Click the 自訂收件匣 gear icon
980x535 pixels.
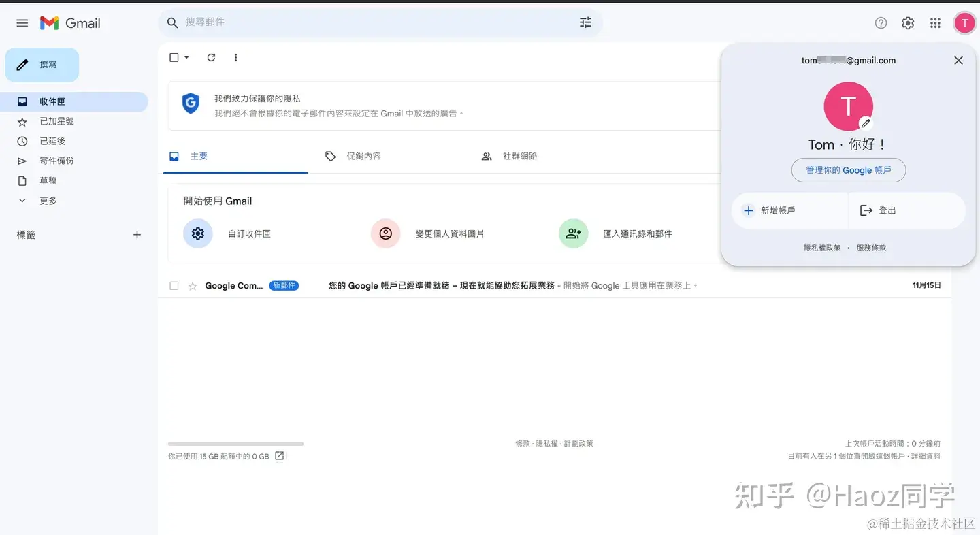[198, 233]
